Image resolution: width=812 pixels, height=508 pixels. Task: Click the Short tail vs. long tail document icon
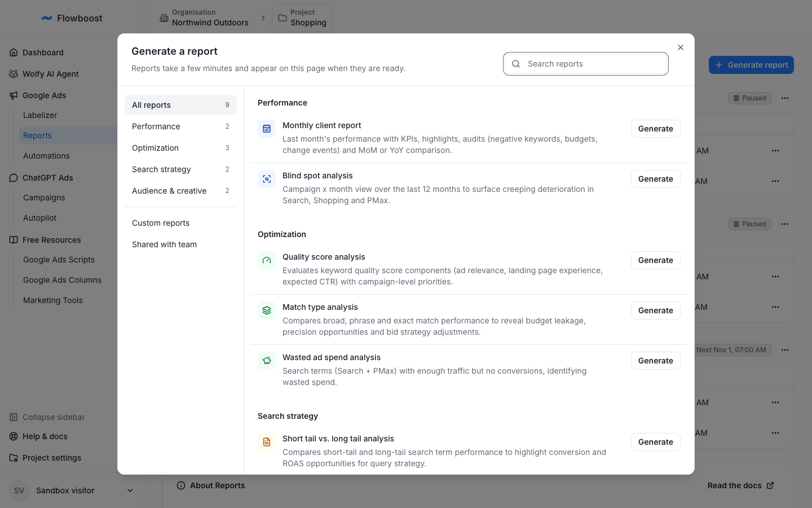267,442
